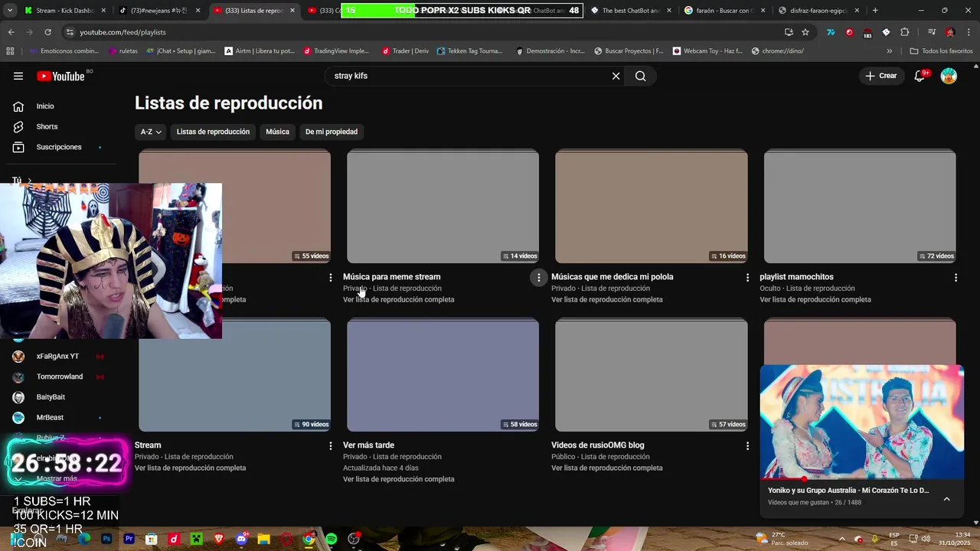Open the account avatar menu
980x551 pixels.
(x=949, y=76)
